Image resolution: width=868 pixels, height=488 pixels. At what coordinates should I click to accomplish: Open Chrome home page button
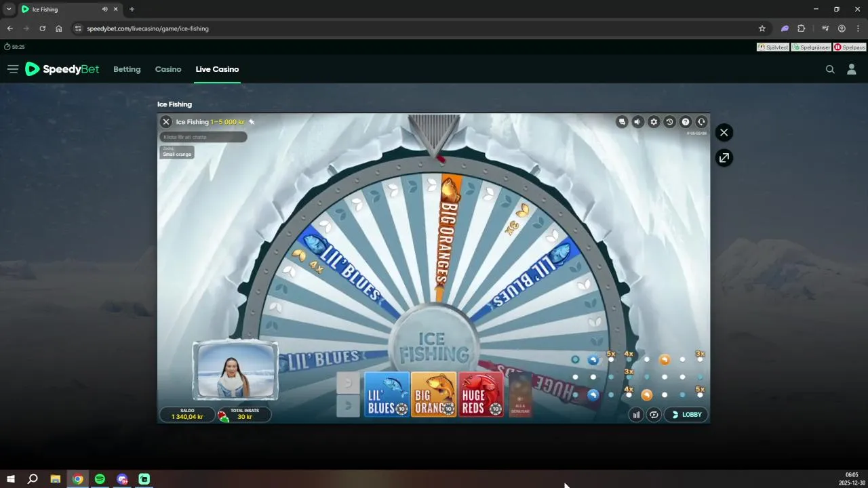[x=59, y=28]
